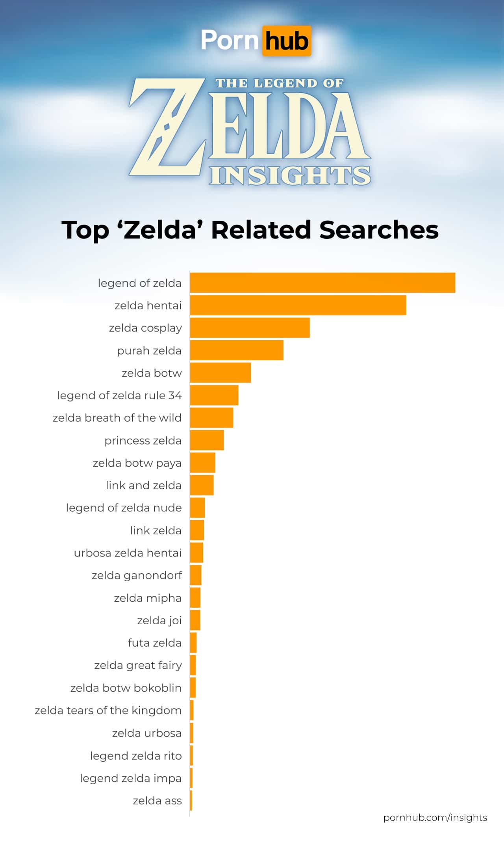The height and width of the screenshot is (841, 504).
Task: Click the Legend of Zelda Insights title logo
Action: tap(250, 132)
